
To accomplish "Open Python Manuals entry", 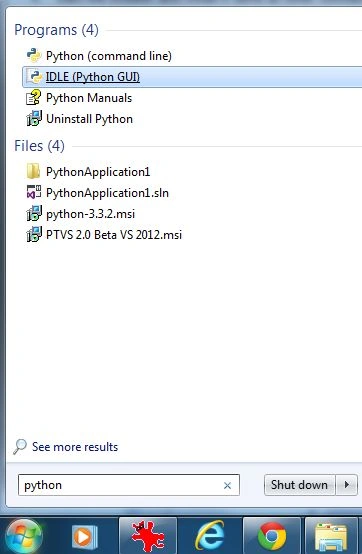I will click(89, 98).
